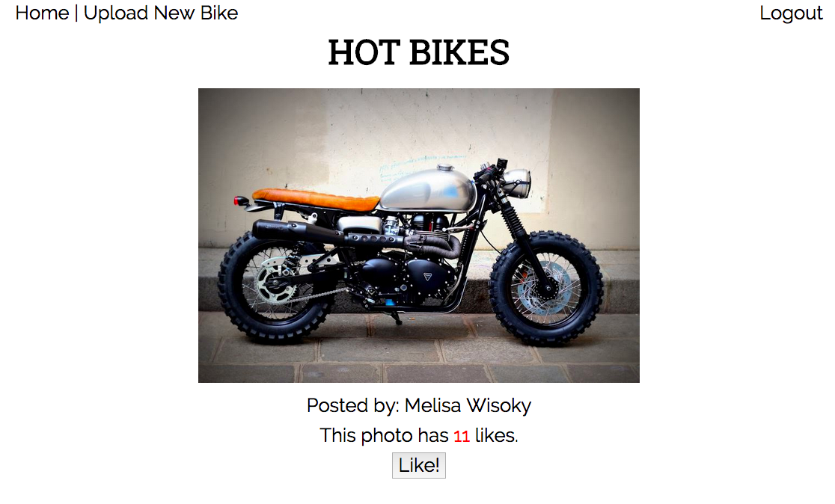
Task: Log out using the Logout link
Action: [791, 13]
